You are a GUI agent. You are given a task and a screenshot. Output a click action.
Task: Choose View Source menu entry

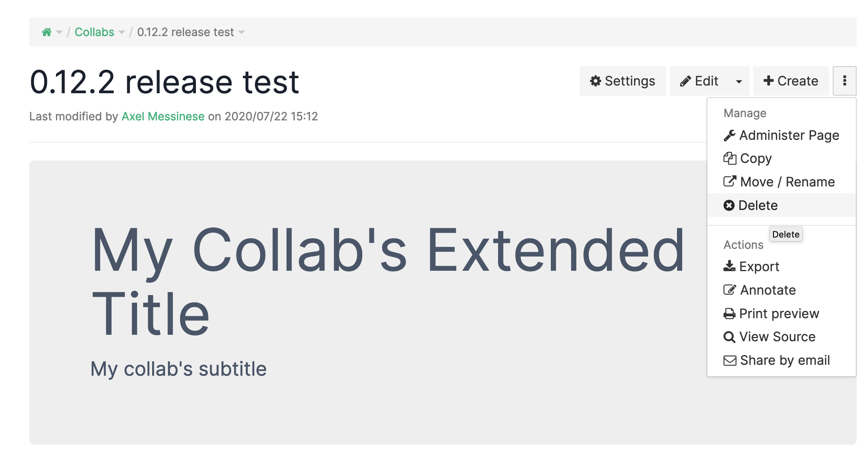click(769, 337)
